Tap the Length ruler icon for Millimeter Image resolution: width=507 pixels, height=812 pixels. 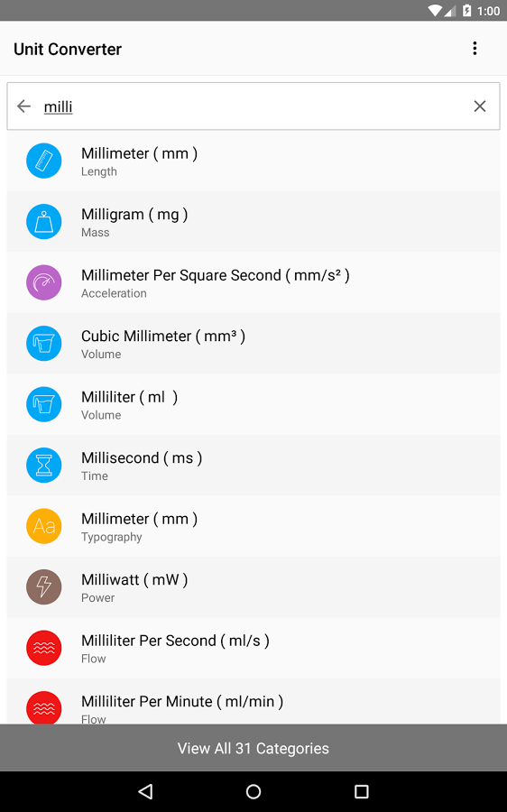44,161
